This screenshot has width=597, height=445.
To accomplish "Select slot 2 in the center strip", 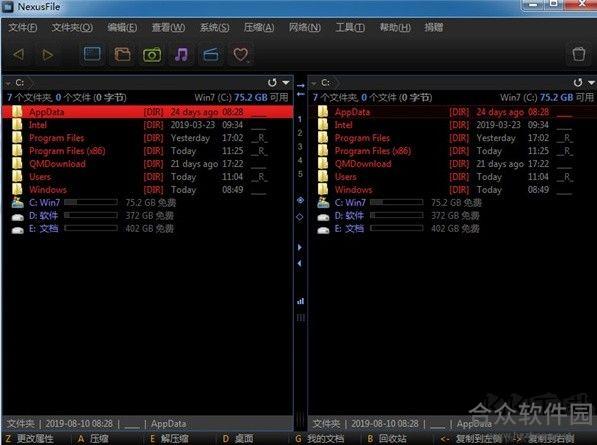I will tap(300, 133).
